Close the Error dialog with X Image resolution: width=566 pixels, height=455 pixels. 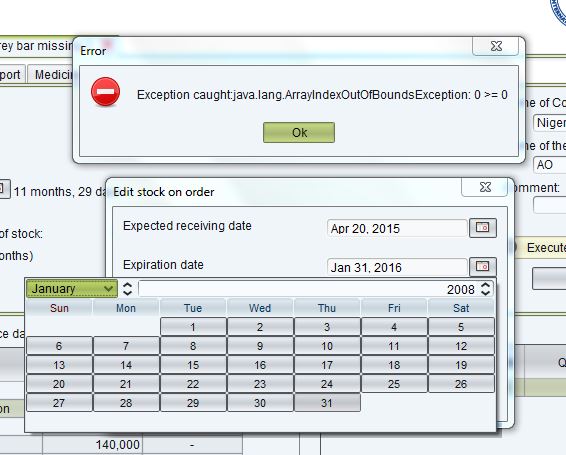496,46
